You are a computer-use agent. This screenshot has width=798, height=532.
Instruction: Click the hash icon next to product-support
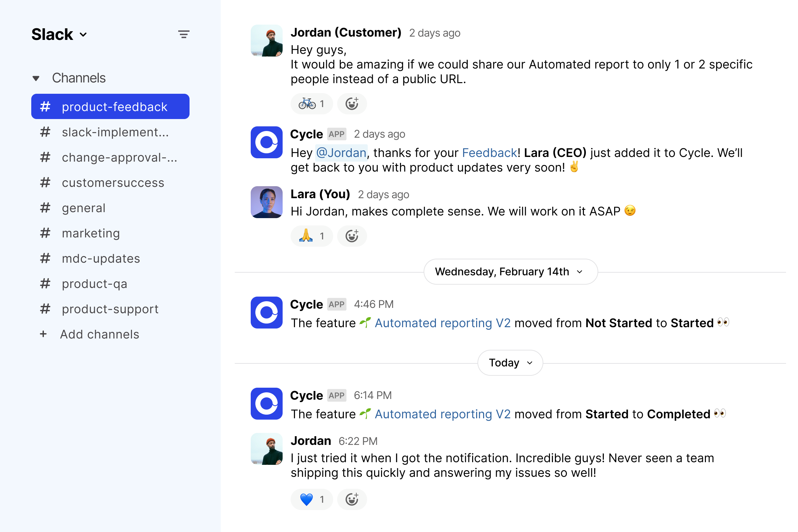point(45,309)
